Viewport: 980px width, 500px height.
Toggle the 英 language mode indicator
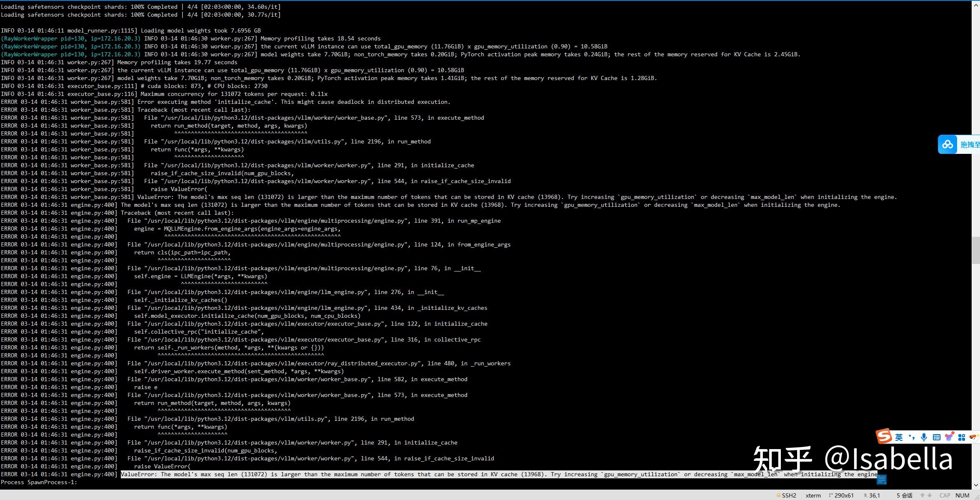[899, 437]
